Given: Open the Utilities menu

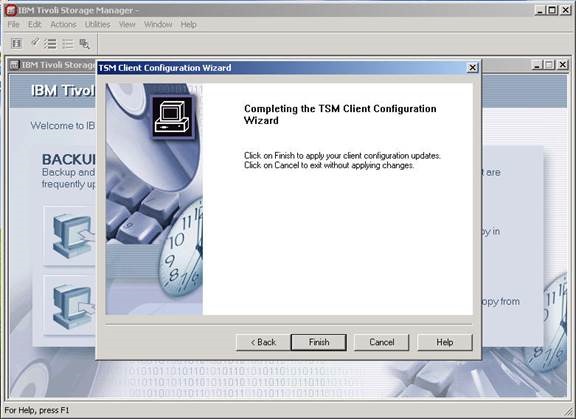Looking at the screenshot, I should tap(98, 25).
